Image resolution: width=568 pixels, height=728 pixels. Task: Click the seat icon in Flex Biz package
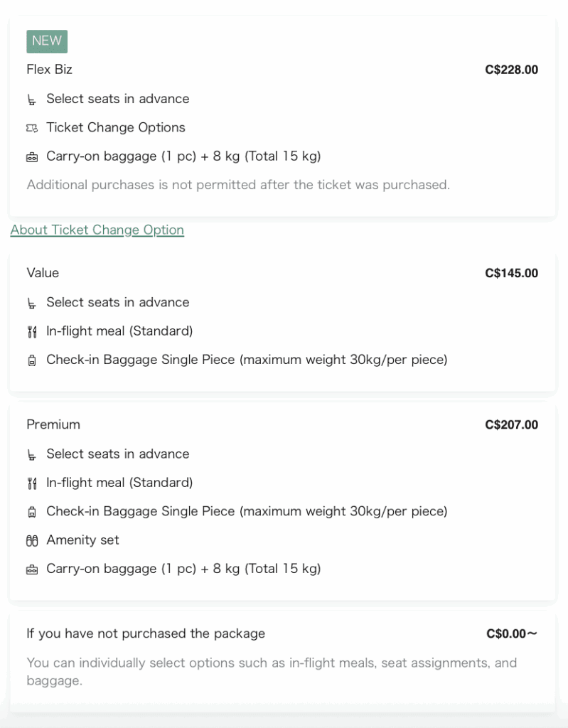coord(31,100)
